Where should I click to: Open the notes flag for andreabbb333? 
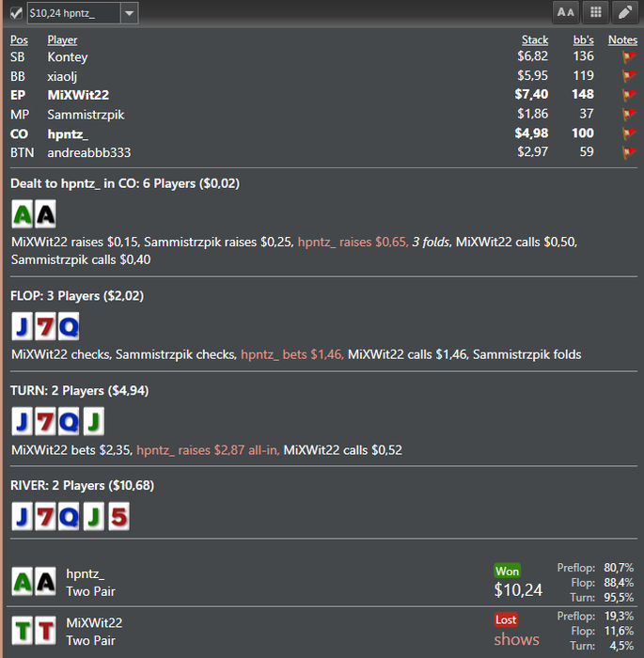(629, 152)
